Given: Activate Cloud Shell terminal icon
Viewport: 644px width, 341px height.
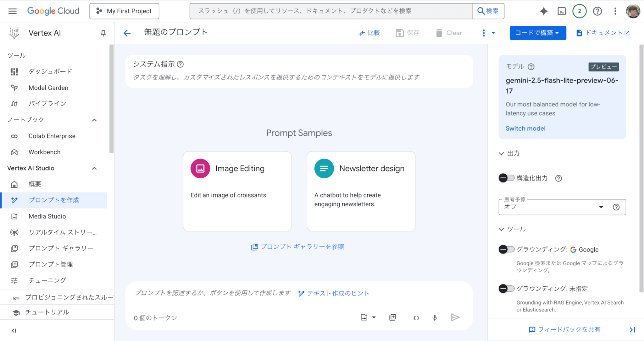Looking at the screenshot, I should (562, 11).
